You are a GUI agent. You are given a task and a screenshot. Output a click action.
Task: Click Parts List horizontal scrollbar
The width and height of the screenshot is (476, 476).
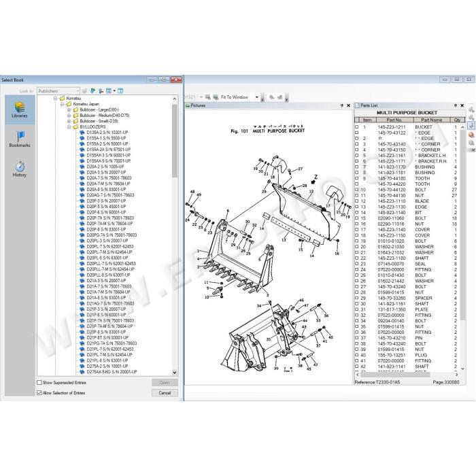[x=395, y=375]
